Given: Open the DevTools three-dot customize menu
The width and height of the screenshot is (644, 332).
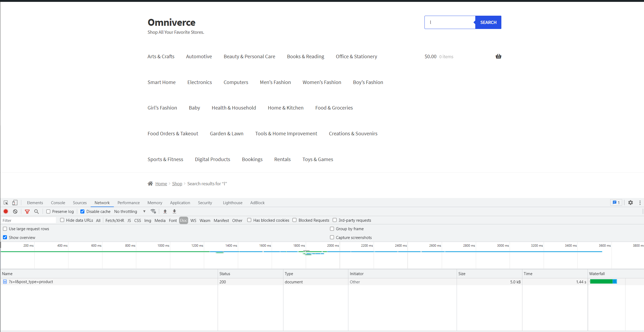Looking at the screenshot, I should point(640,203).
